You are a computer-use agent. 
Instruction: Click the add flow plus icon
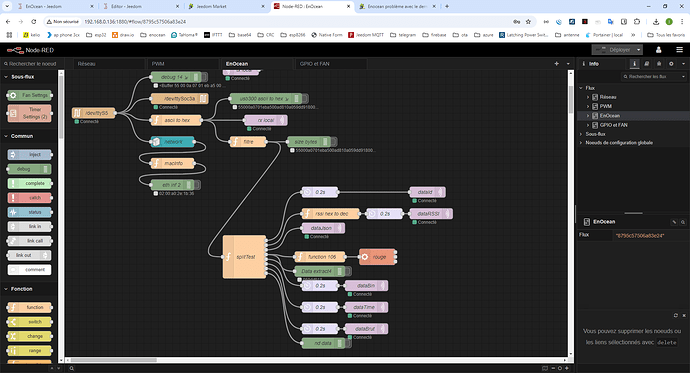pos(556,64)
